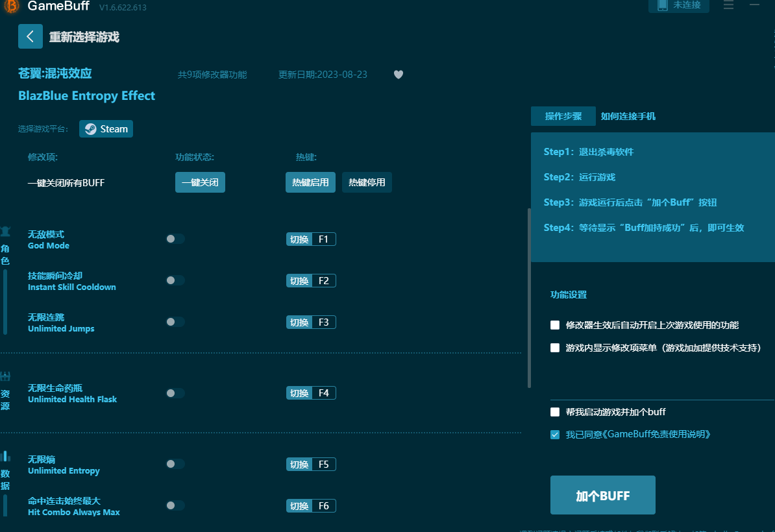Enable Instant Skill Cooldown toggle
Viewport: 775px width, 532px height.
(x=175, y=280)
